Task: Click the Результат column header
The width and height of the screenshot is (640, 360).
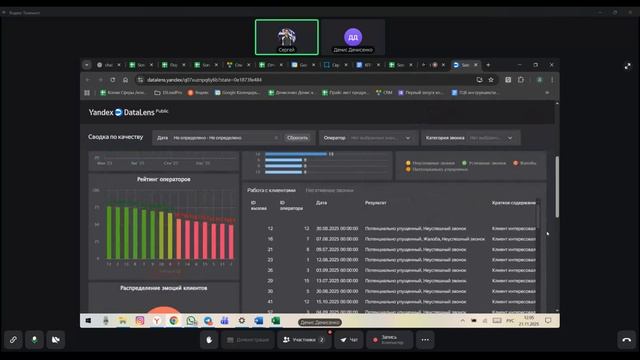Action: (376, 202)
